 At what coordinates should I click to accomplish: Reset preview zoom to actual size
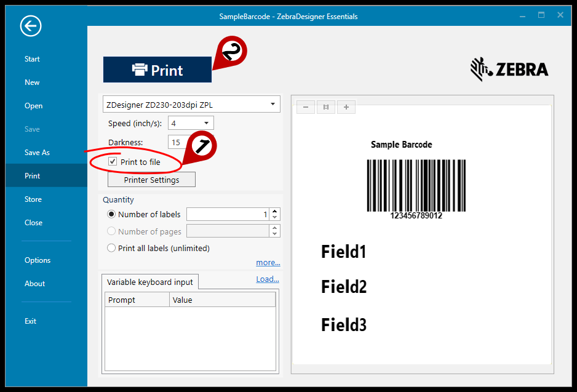(x=326, y=107)
